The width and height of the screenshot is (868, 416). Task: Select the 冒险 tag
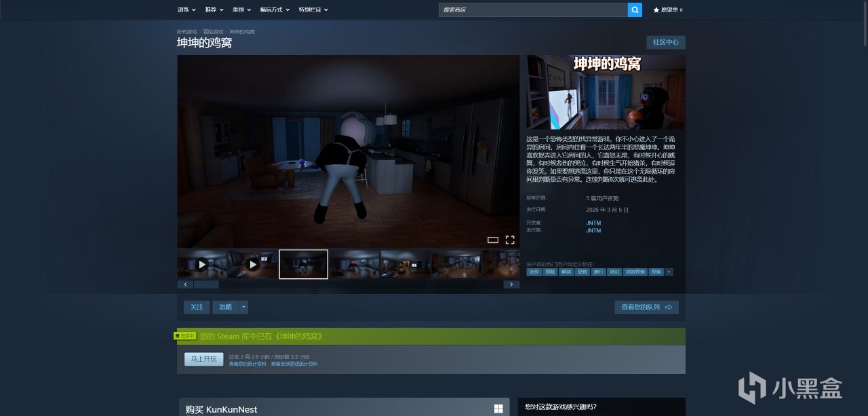[x=550, y=272]
